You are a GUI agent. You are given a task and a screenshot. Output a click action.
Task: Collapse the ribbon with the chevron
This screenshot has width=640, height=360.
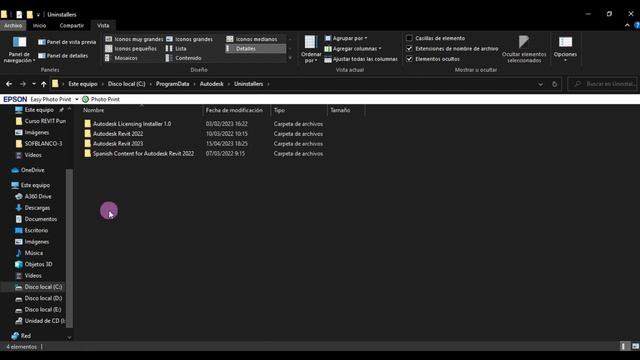click(x=627, y=25)
